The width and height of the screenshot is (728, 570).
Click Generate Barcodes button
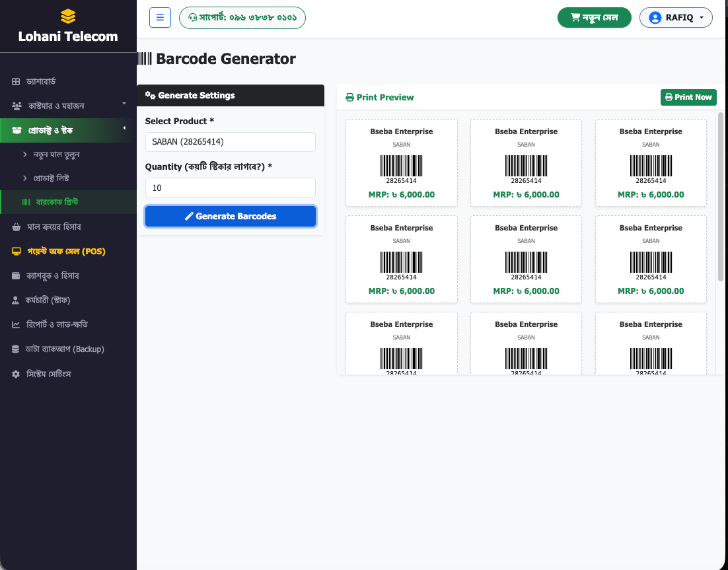[231, 216]
